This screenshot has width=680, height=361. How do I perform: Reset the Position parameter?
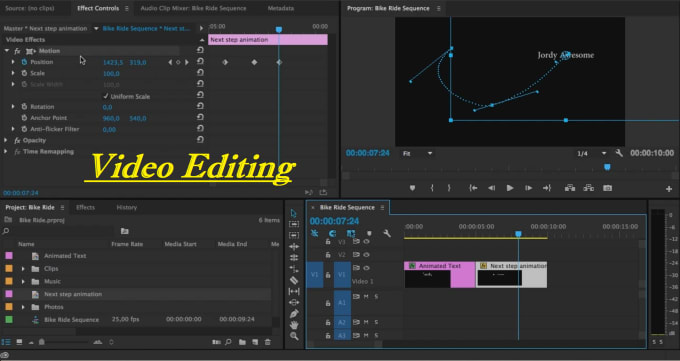(200, 62)
